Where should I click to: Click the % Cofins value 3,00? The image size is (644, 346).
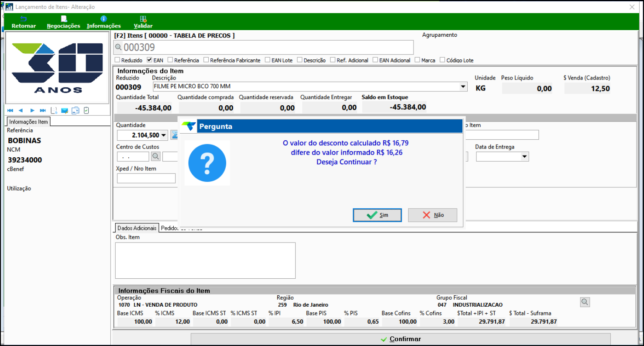coord(437,322)
